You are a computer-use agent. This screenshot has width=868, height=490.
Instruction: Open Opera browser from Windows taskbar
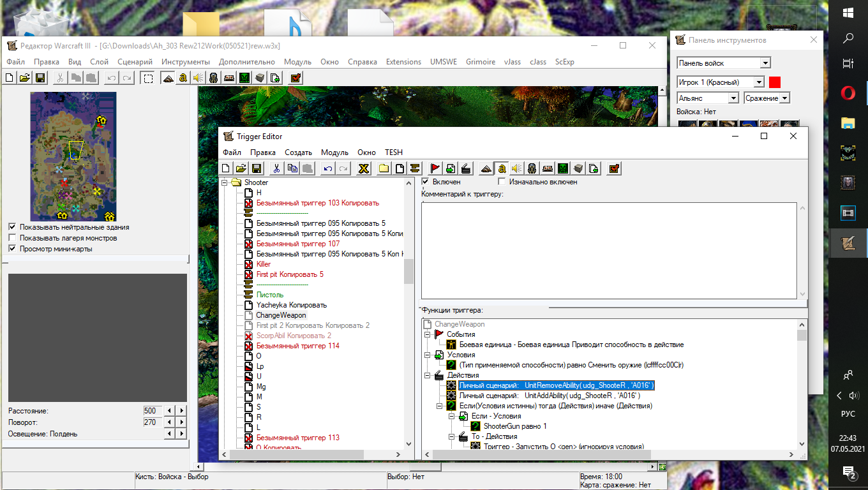(x=848, y=94)
